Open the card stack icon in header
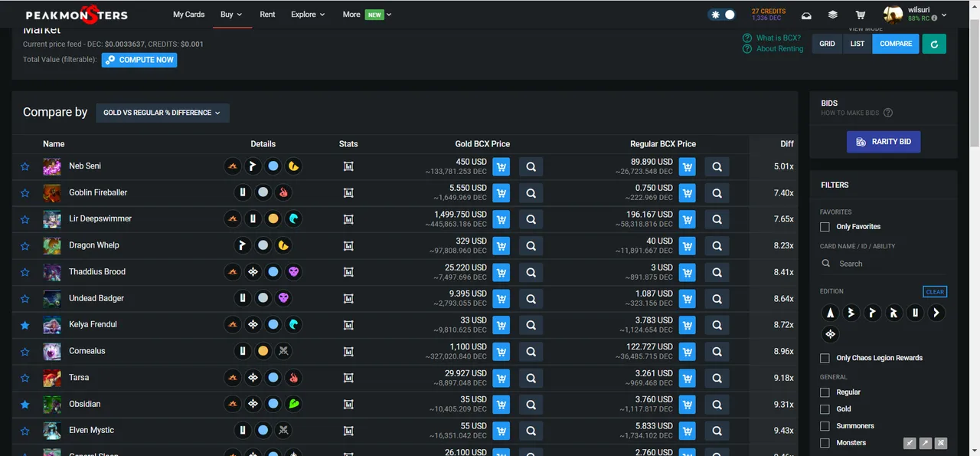This screenshot has height=456, width=980. [x=833, y=15]
